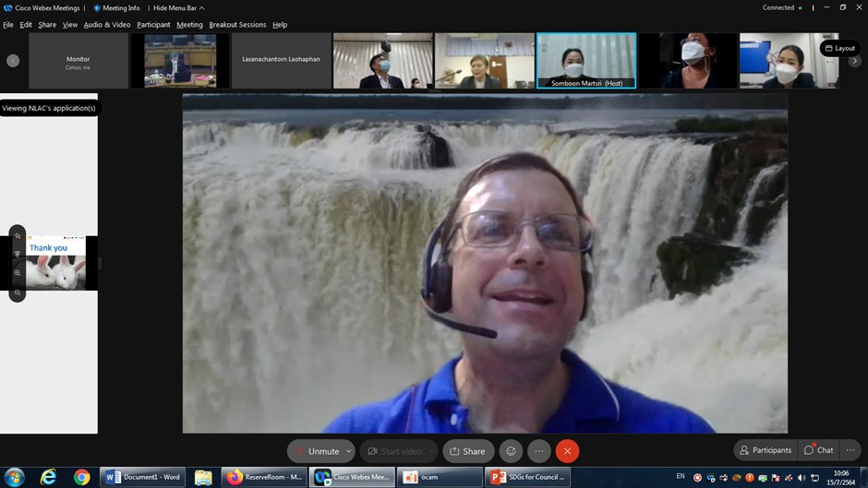Open the Layout options
The image size is (868, 488).
click(x=840, y=48)
